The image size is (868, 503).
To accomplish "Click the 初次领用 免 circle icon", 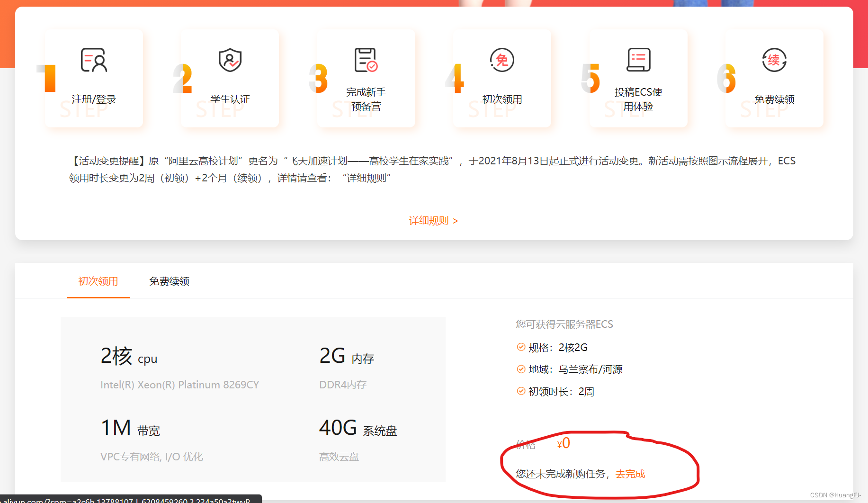I will point(502,60).
